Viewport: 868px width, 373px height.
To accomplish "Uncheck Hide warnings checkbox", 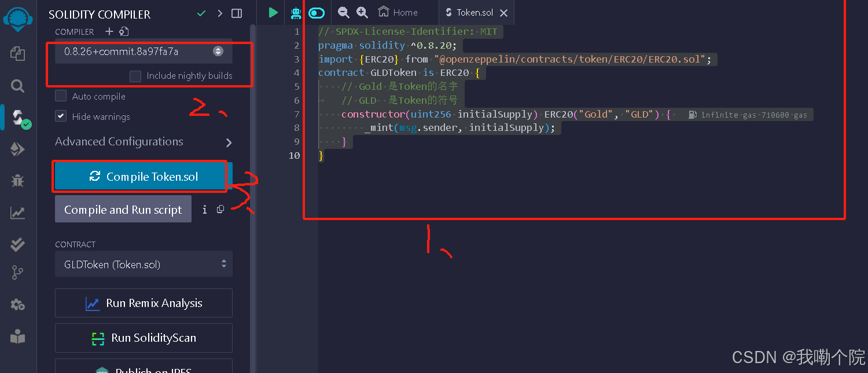I will click(x=61, y=116).
